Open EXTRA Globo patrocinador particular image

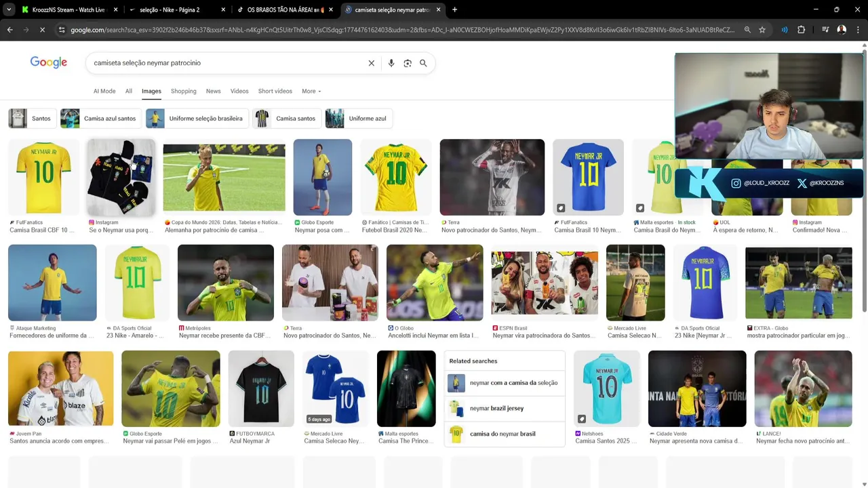tap(799, 283)
